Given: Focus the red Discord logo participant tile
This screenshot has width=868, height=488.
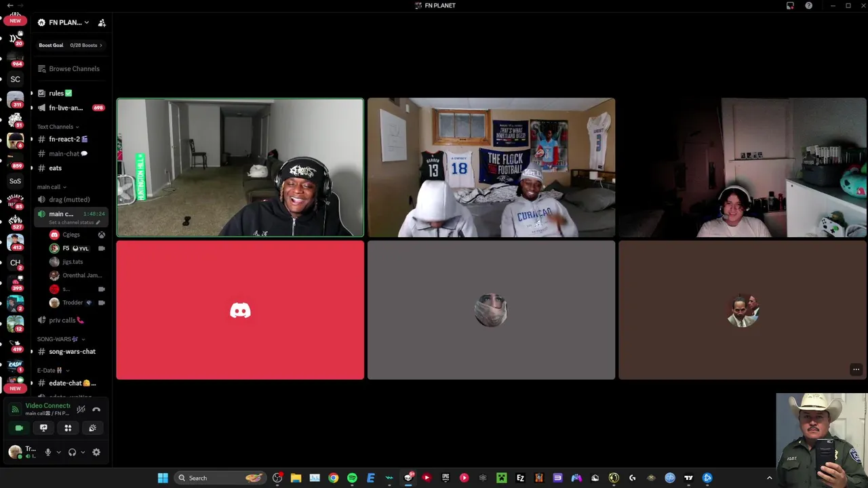Looking at the screenshot, I should point(240,310).
